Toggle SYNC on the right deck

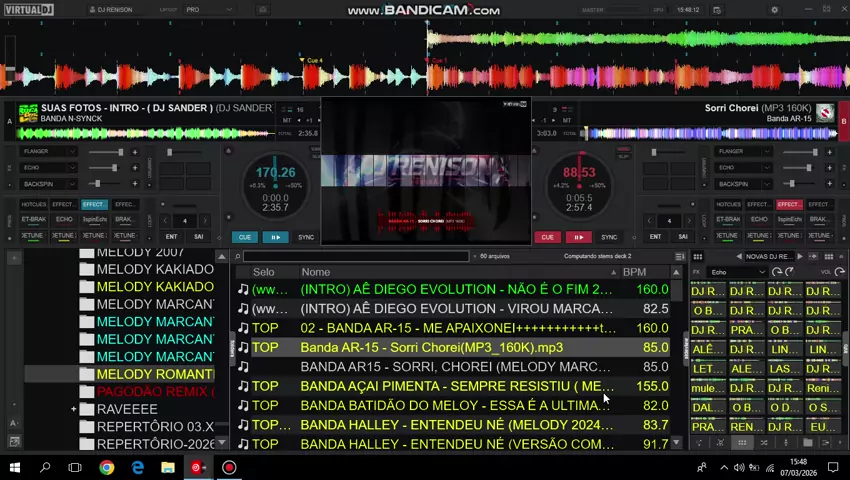tap(609, 237)
